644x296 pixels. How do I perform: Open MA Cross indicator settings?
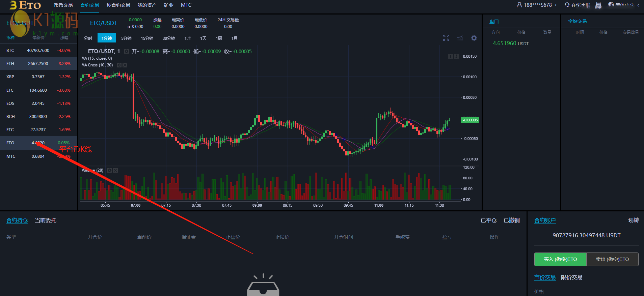coord(119,65)
